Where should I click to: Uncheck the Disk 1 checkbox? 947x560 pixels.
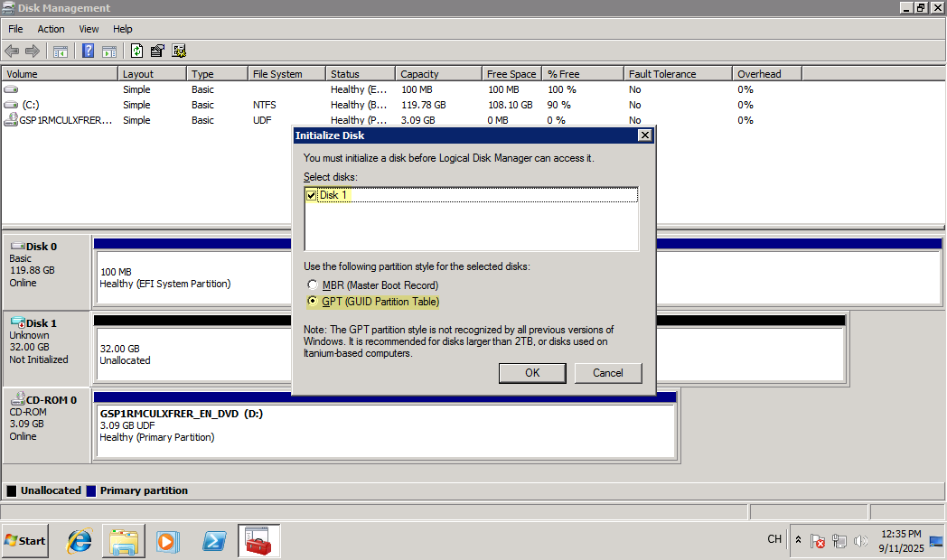312,195
